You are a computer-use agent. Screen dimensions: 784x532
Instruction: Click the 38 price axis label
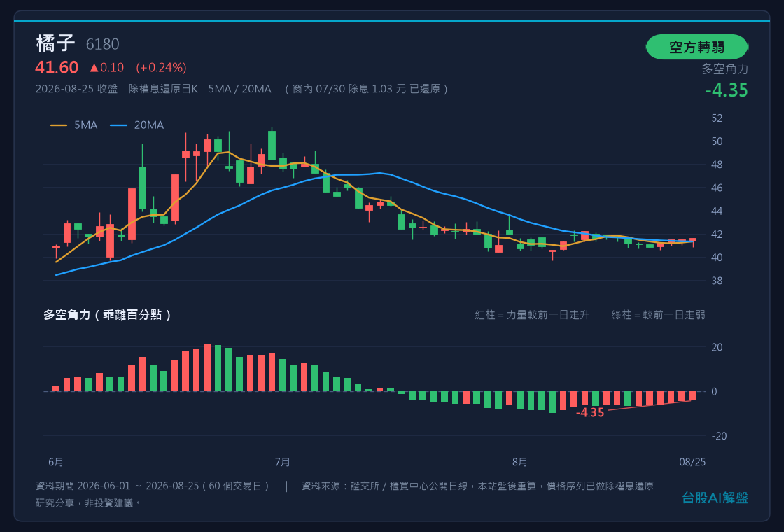(x=717, y=281)
